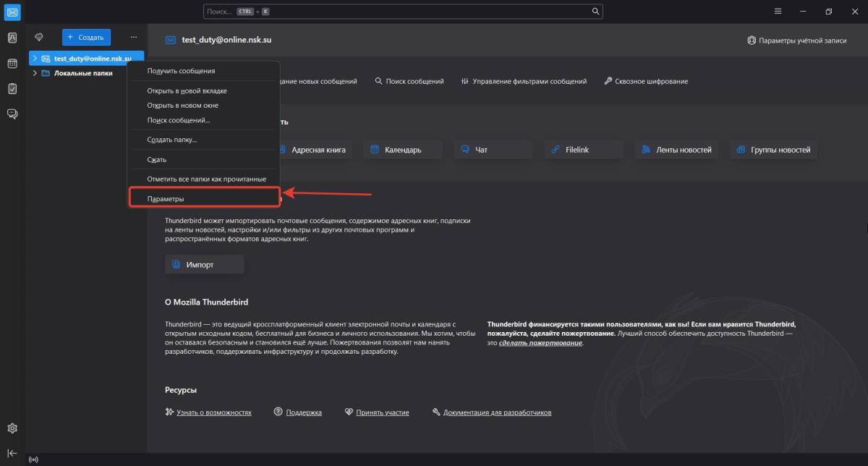Click the Создать new message button
The height and width of the screenshot is (466, 868).
pyautogui.click(x=86, y=37)
